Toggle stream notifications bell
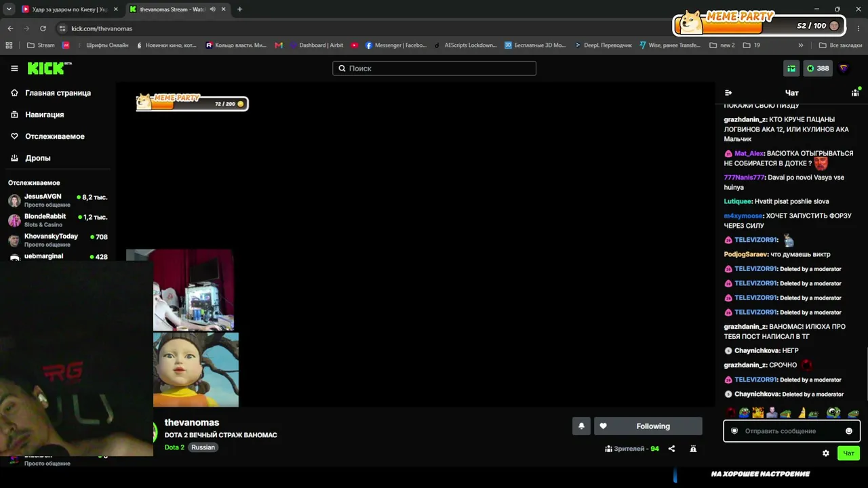Viewport: 868px width, 488px height. (581, 426)
